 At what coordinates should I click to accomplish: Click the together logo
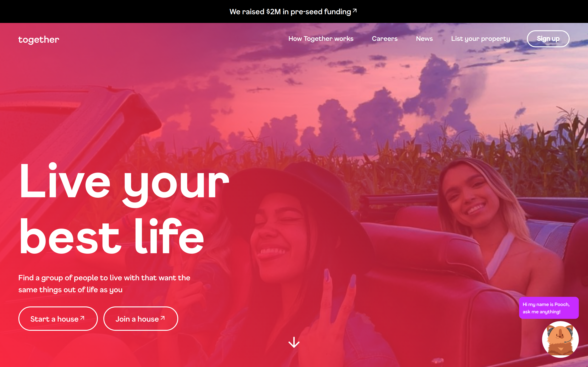coord(39,39)
